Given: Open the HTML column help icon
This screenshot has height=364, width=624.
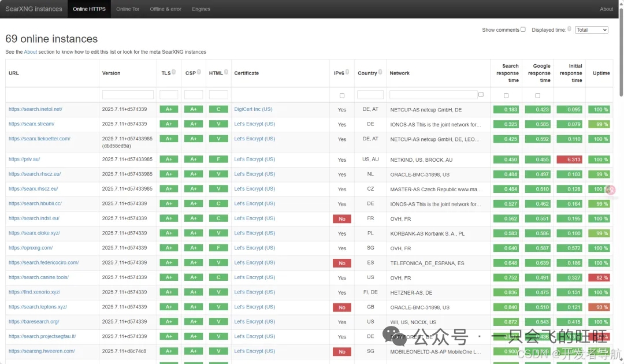Looking at the screenshot, I should [226, 72].
